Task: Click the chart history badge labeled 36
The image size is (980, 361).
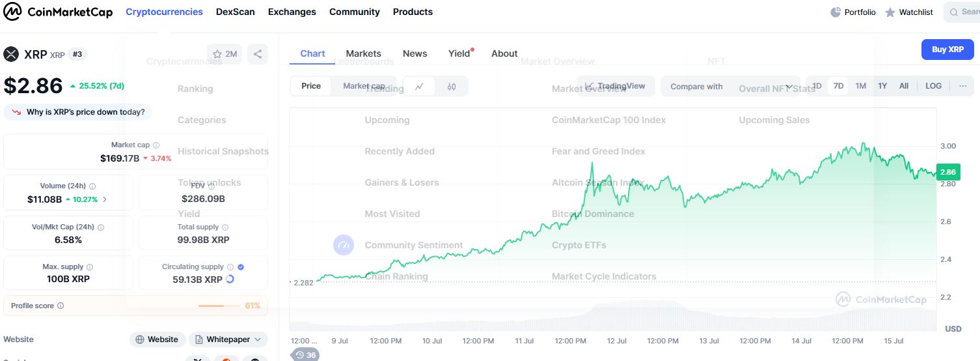Action: [305, 355]
